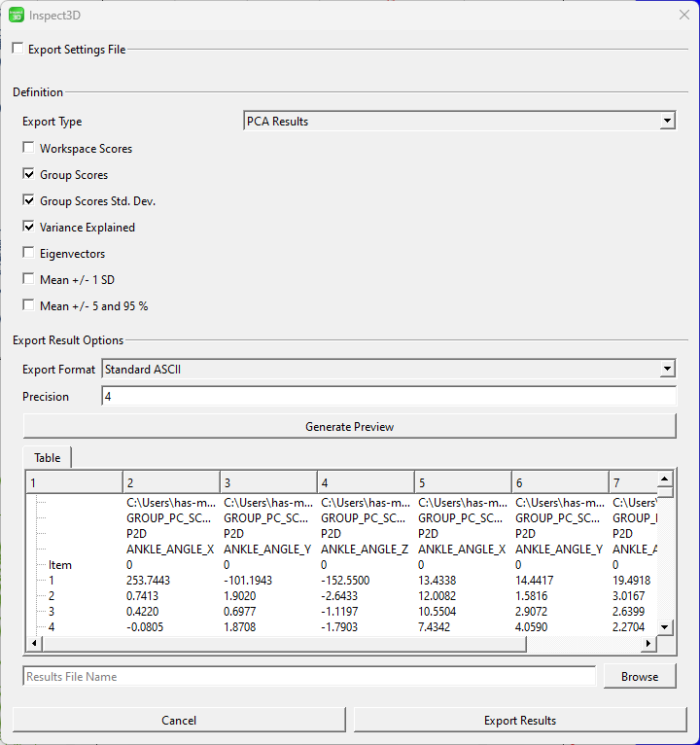Click the Results File Name field
The height and width of the screenshot is (745, 700).
[309, 677]
